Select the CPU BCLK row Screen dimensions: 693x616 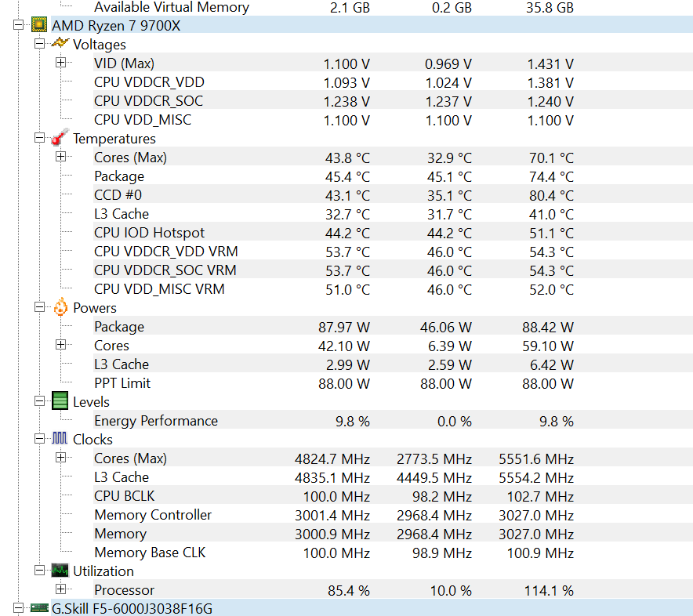point(393,496)
